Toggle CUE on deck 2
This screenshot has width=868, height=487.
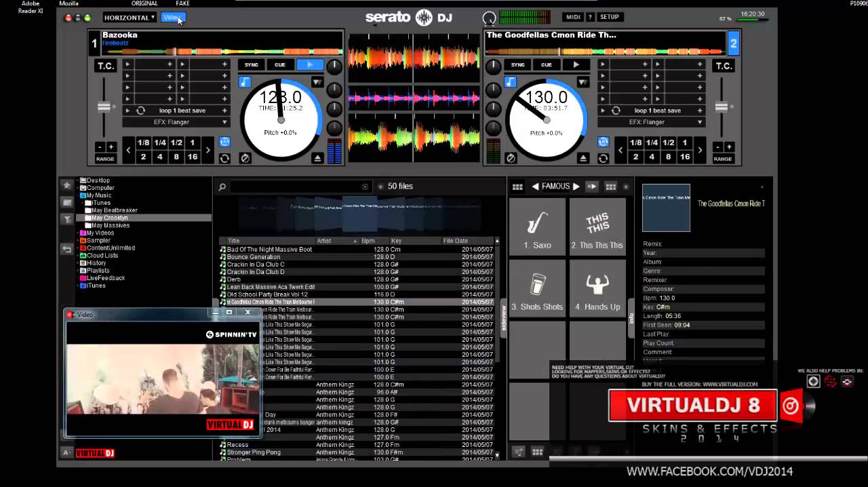coord(547,64)
